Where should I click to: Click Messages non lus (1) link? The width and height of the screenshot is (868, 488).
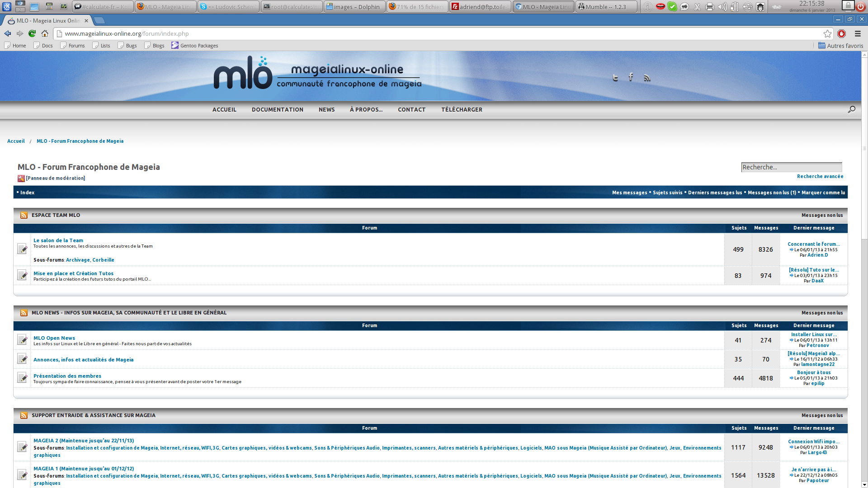(772, 192)
